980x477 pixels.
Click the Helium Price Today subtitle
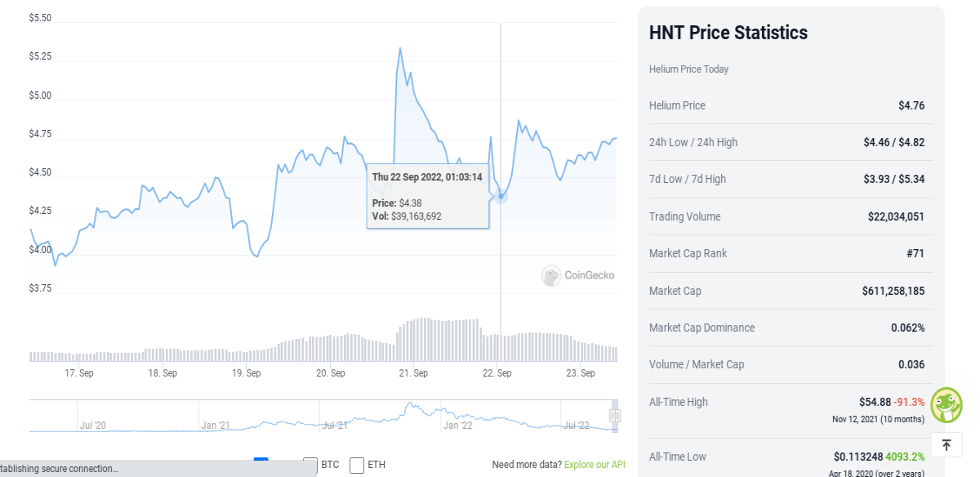(x=688, y=69)
